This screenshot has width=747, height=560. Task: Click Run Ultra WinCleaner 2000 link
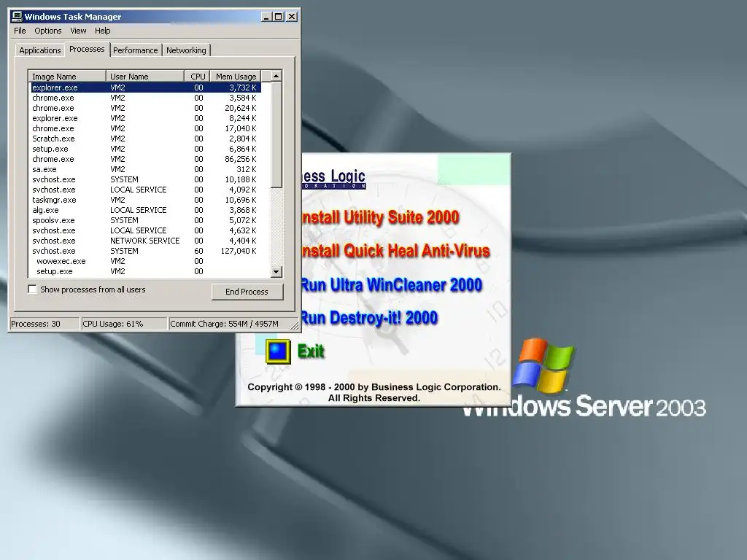coord(391,285)
